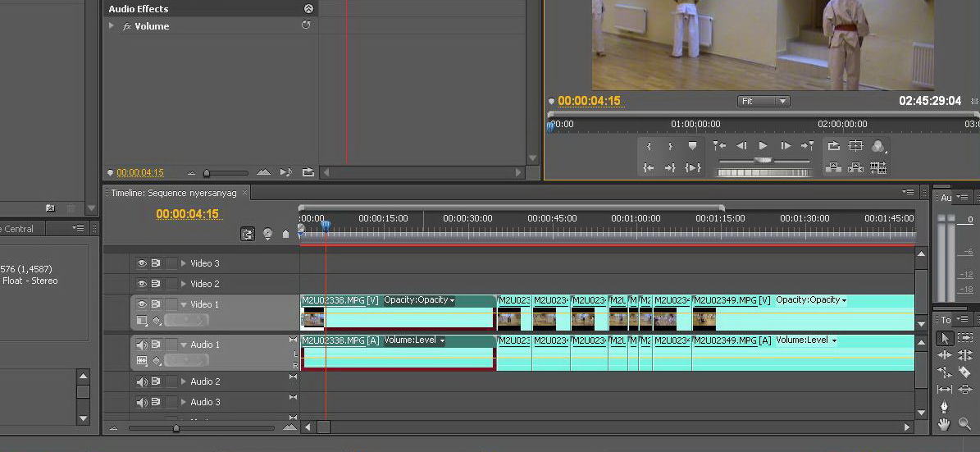Image resolution: width=980 pixels, height=452 pixels.
Task: Click the timeline zoom slider handle
Action: point(176,428)
